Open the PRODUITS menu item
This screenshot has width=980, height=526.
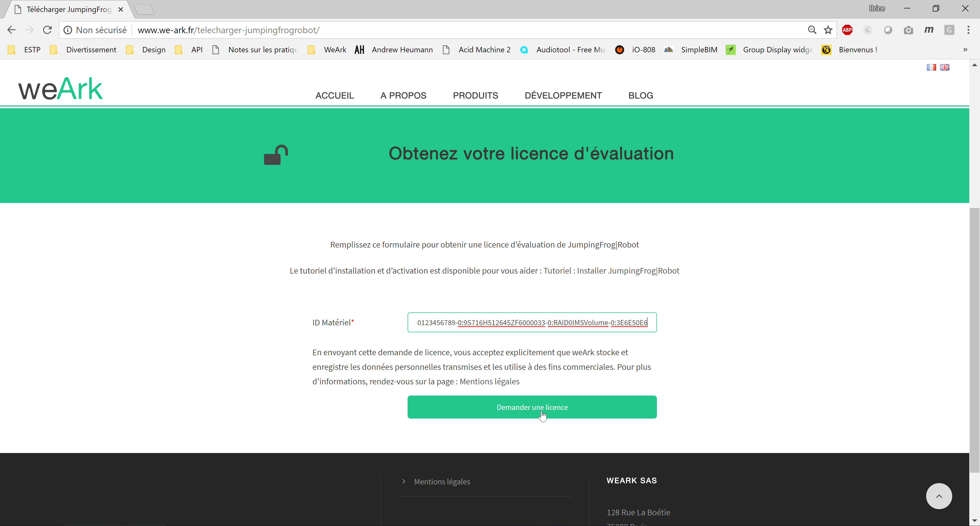coord(475,95)
